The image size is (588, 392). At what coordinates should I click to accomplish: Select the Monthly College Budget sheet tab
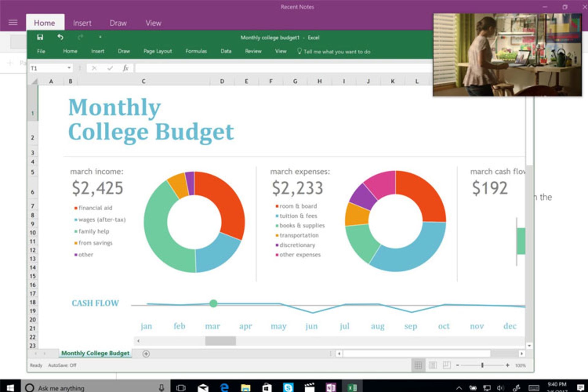click(95, 353)
